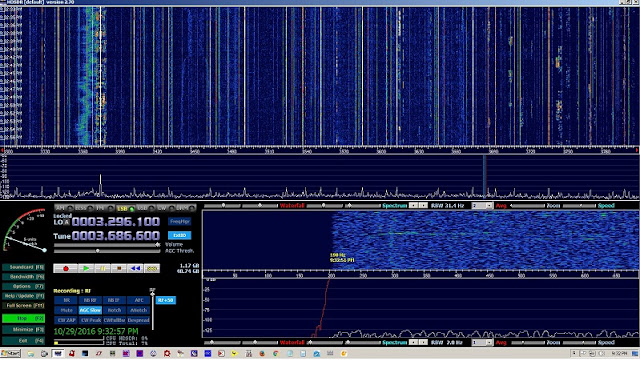Open the FreqMgr frequency manager
This screenshot has height=365, width=640.
pyautogui.click(x=180, y=221)
